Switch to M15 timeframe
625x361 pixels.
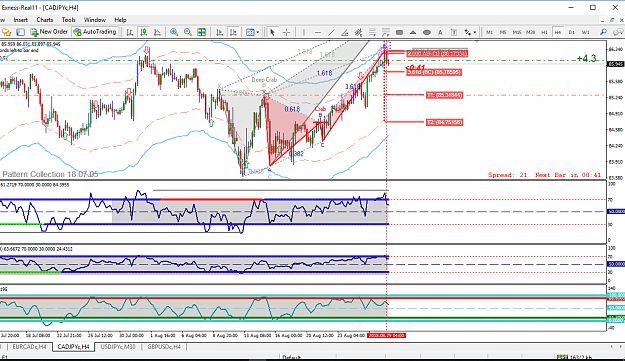click(x=517, y=32)
